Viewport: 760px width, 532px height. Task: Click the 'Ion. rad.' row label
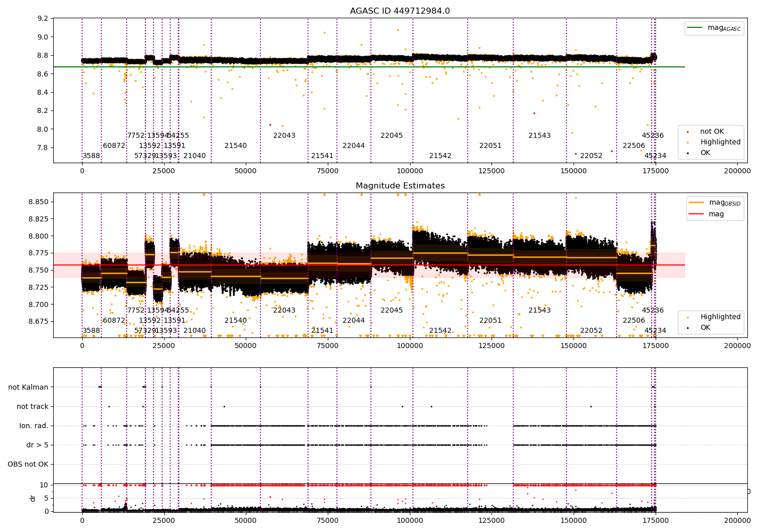pos(34,426)
